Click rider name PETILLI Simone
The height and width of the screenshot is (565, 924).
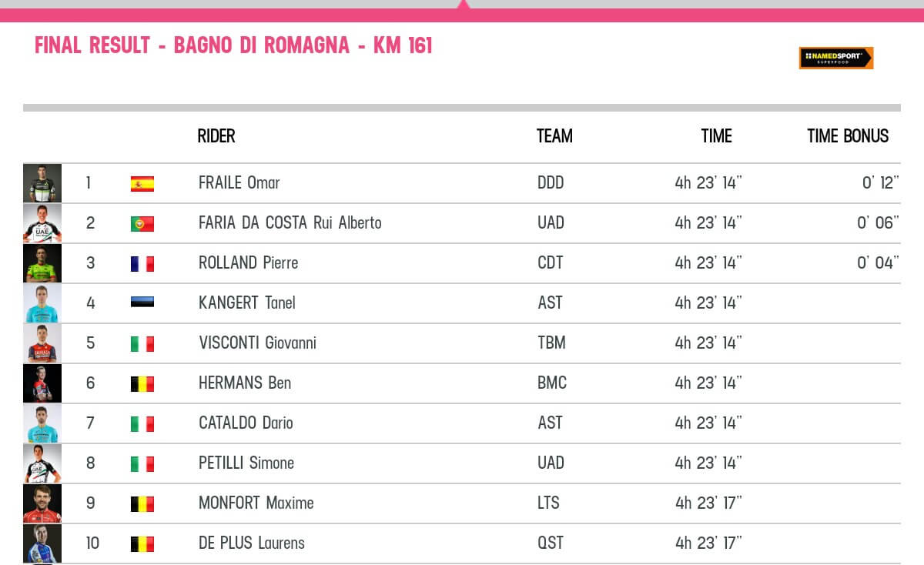point(246,463)
